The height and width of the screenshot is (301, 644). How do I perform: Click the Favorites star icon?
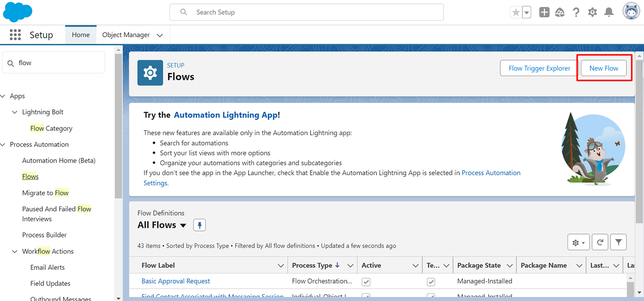coord(516,13)
